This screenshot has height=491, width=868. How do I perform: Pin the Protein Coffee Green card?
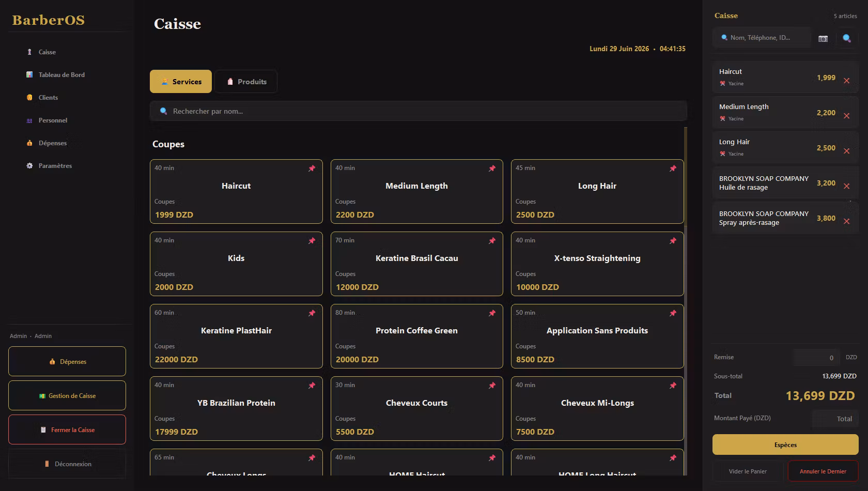pyautogui.click(x=492, y=313)
